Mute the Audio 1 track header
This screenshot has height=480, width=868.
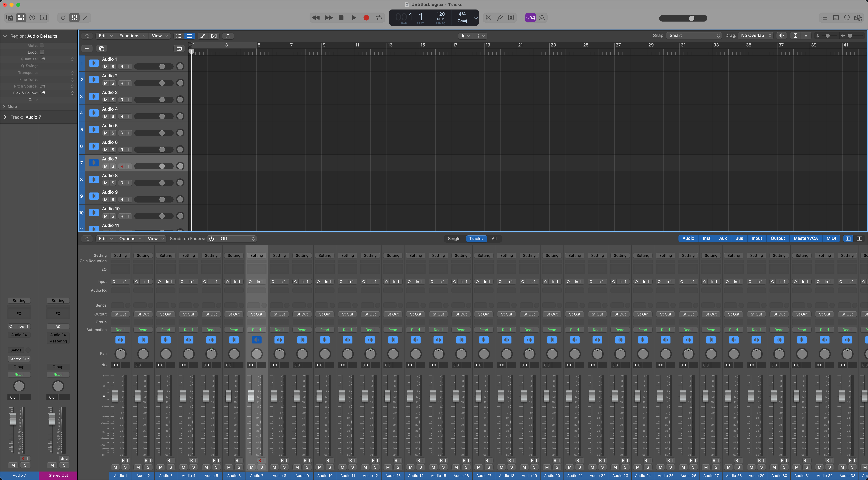(x=106, y=67)
